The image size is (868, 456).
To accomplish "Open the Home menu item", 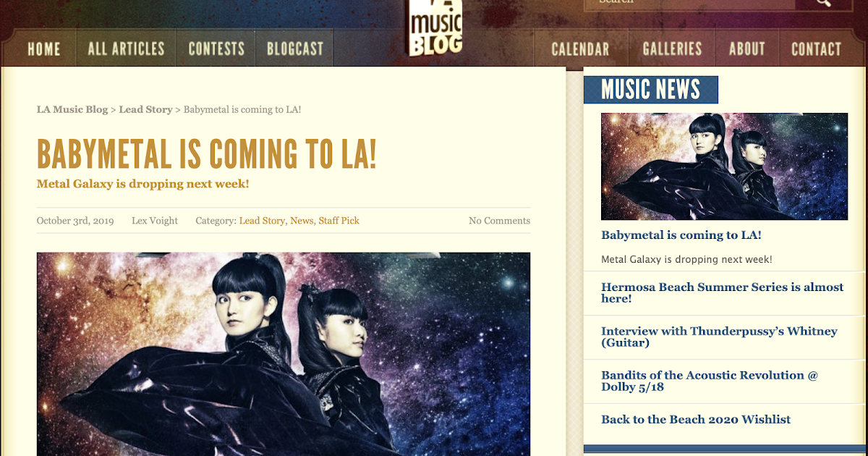I will pyautogui.click(x=44, y=49).
